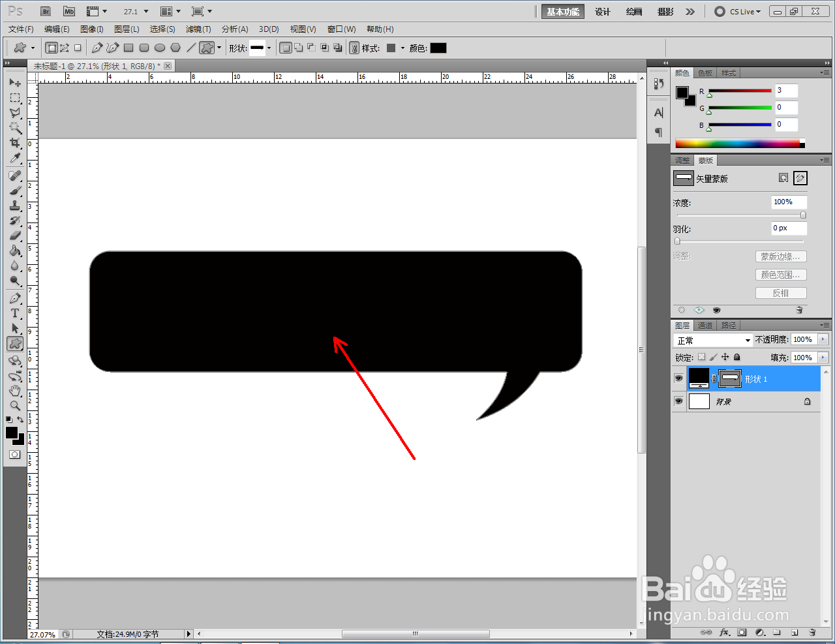Open the 文件(F) menu
835x644 pixels.
[21, 29]
